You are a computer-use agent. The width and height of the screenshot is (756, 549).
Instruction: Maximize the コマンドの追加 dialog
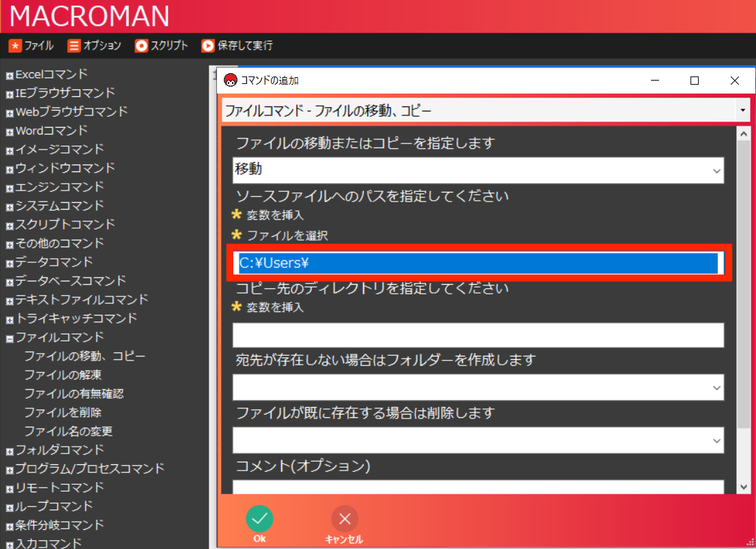point(695,81)
